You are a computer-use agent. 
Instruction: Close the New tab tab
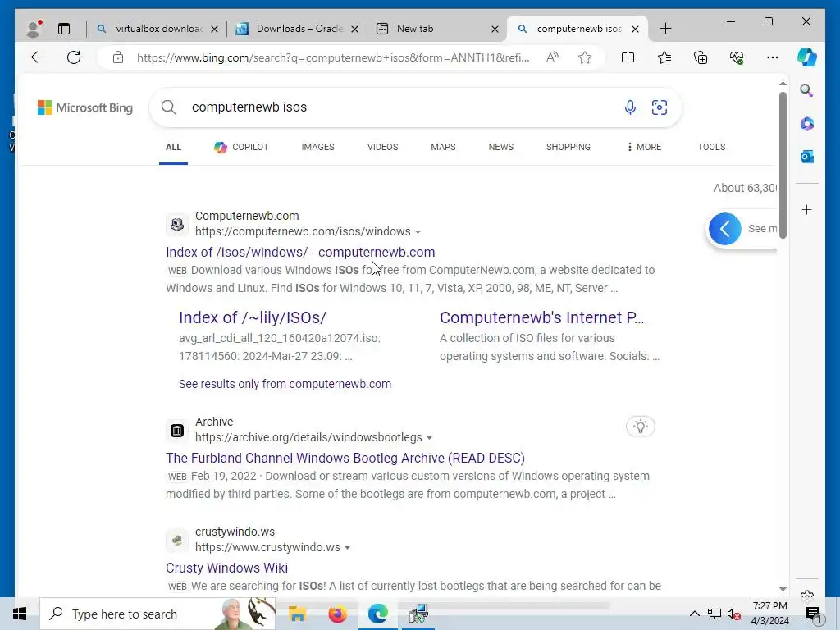pos(495,29)
